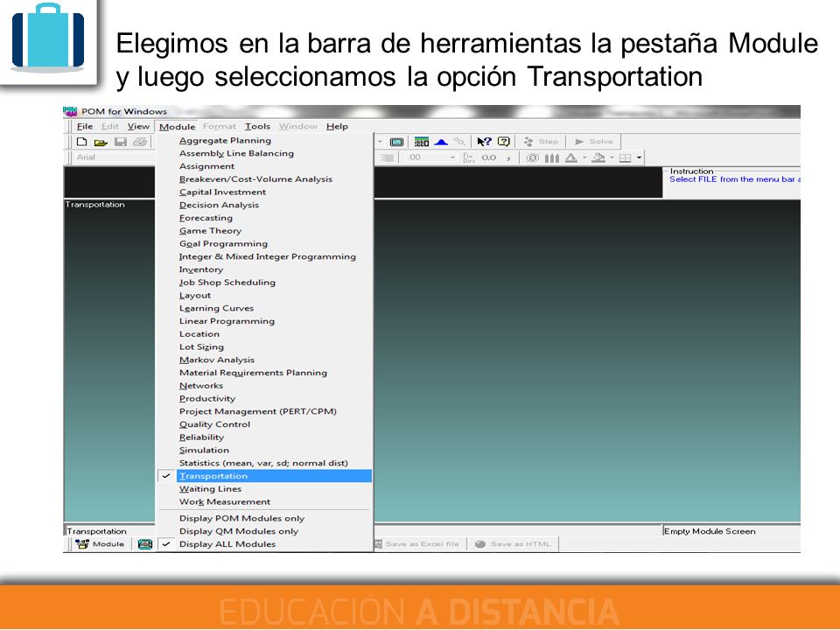Click the context help arrow-question icon

[484, 142]
